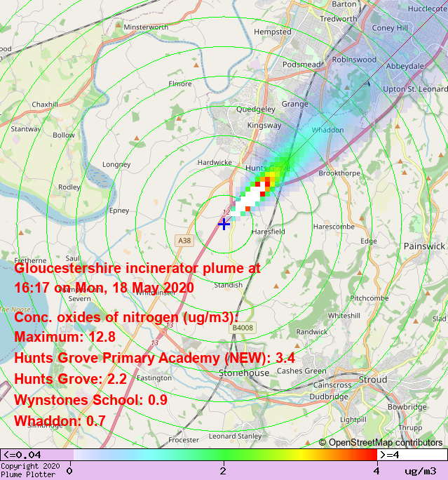Click the Longney village label
448x480 pixels.
(x=116, y=165)
